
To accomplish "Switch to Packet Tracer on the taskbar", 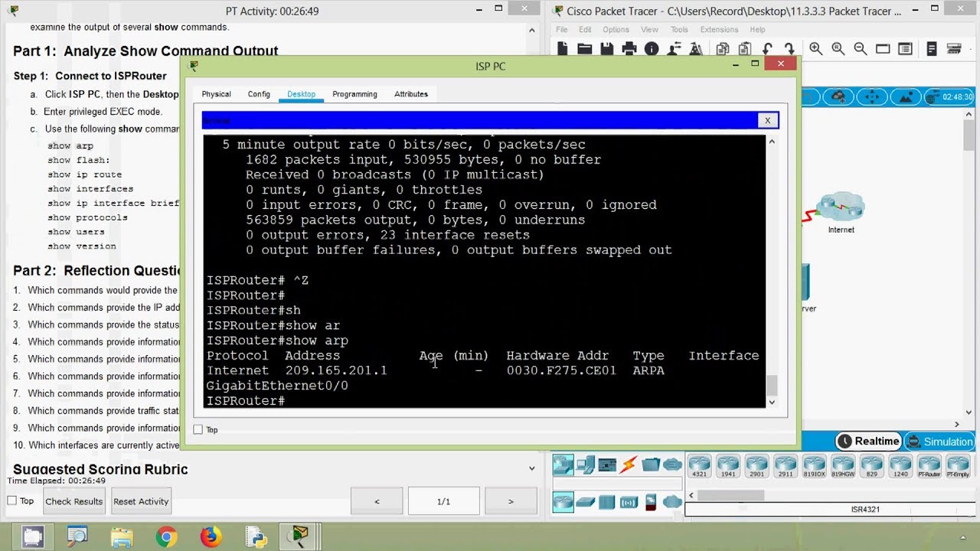I will click(x=299, y=536).
